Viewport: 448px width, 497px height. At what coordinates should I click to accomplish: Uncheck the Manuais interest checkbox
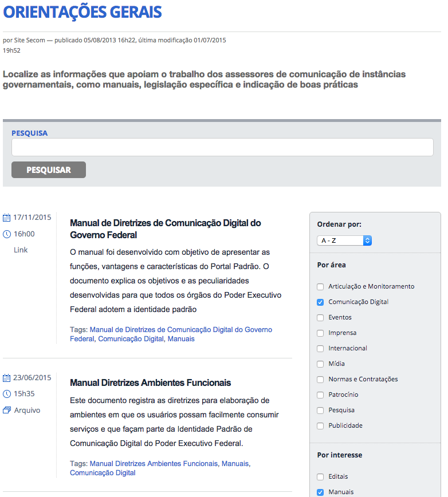pos(320,492)
